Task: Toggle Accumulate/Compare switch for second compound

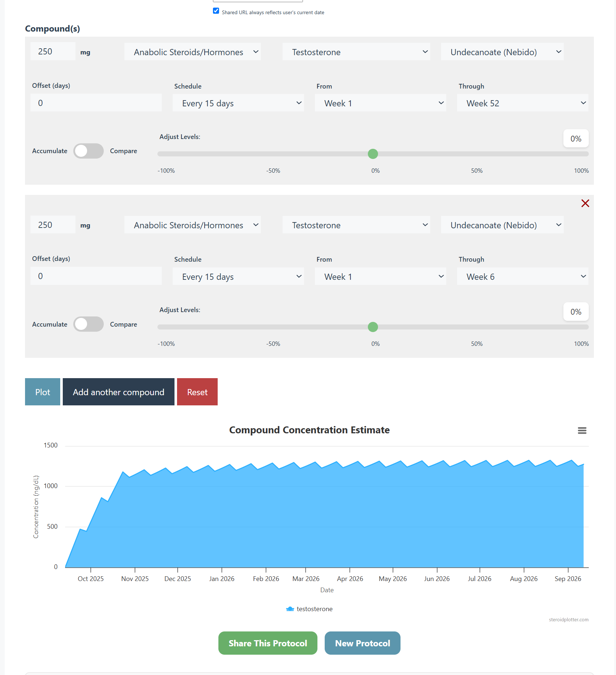Action: [89, 324]
